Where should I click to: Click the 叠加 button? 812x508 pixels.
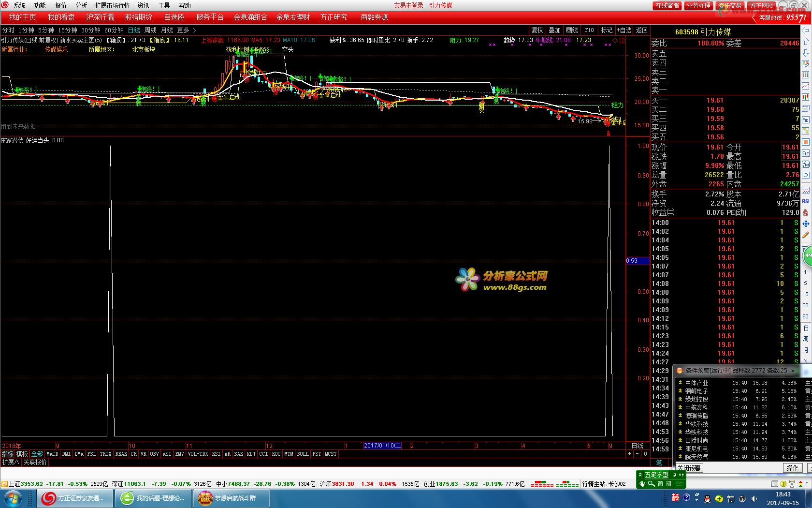[x=555, y=30]
